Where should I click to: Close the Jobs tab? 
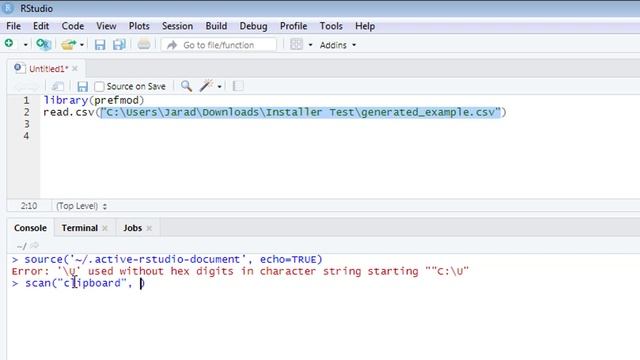149,228
